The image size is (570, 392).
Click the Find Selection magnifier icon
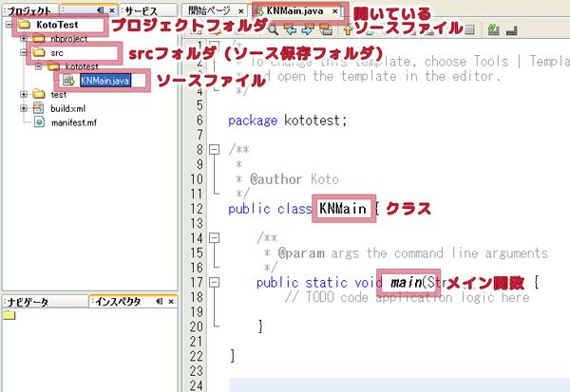[273, 29]
